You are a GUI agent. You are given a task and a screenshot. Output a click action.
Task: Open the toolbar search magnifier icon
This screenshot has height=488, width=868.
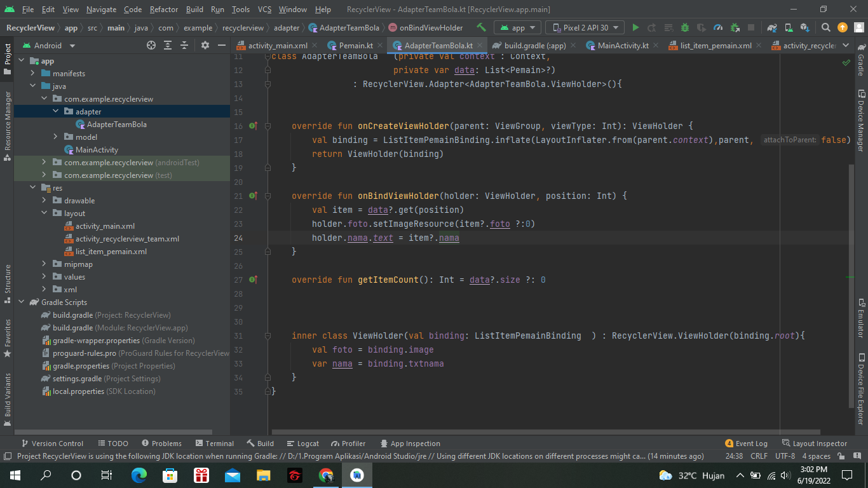point(825,27)
